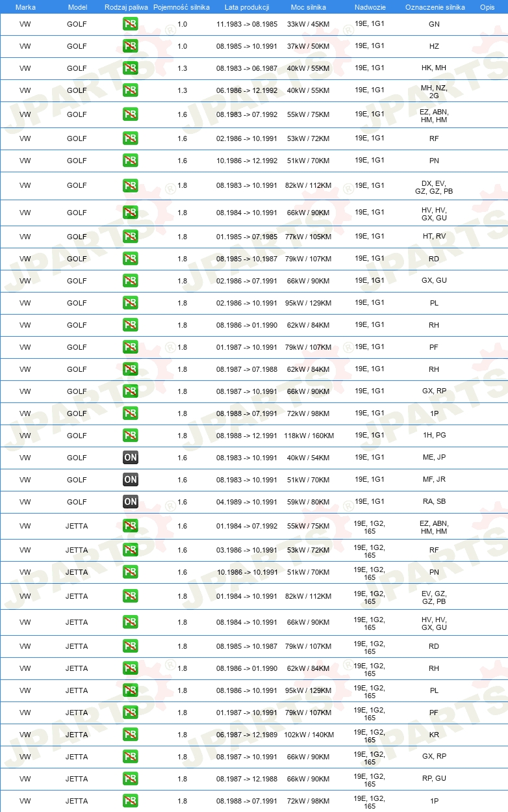
Task: Select the power value 102kW / 140KM
Action: click(x=309, y=735)
